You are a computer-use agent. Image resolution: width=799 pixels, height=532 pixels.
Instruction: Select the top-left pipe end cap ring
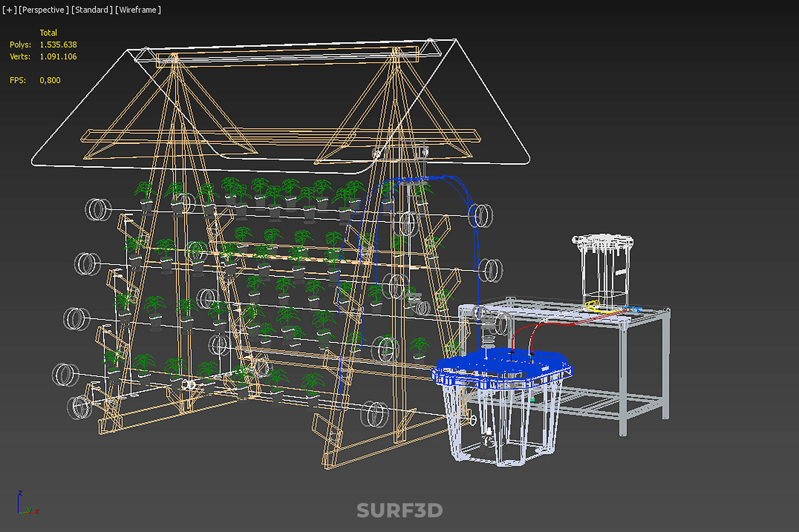(x=98, y=209)
